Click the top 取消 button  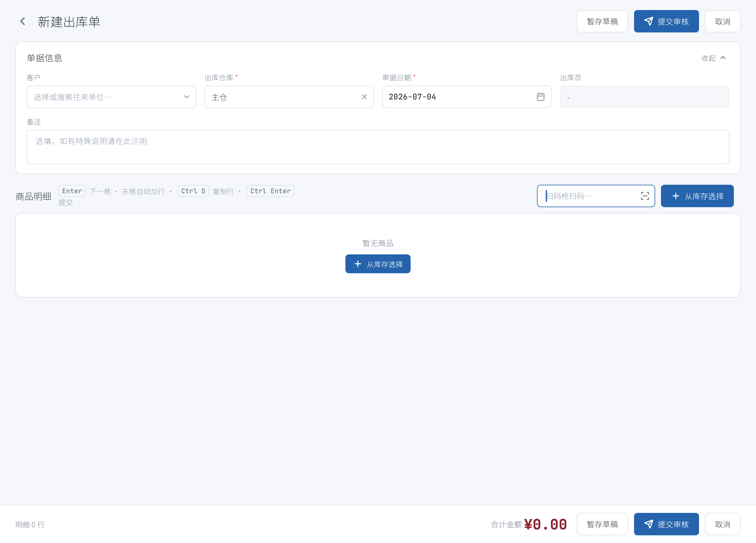[722, 21]
